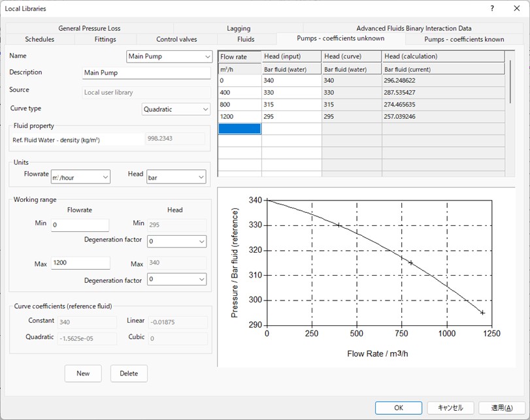Select head input cell 315
This screenshot has width=530, height=420.
(291, 105)
